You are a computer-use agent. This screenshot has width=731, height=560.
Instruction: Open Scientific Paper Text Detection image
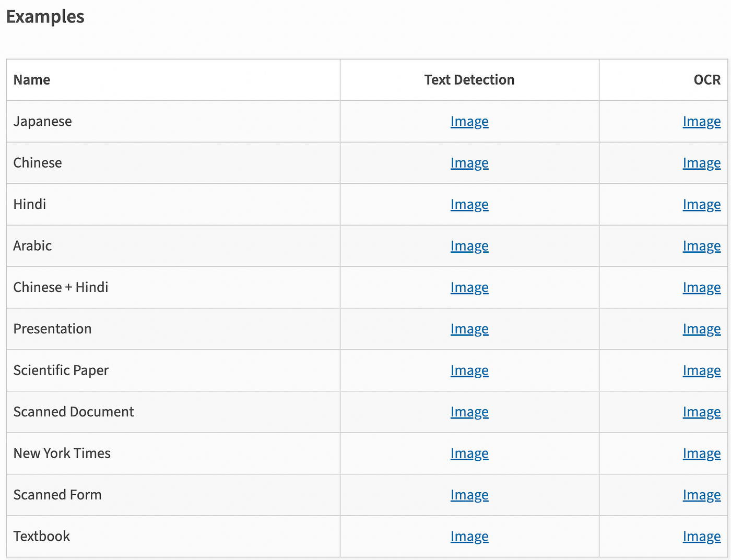point(469,371)
